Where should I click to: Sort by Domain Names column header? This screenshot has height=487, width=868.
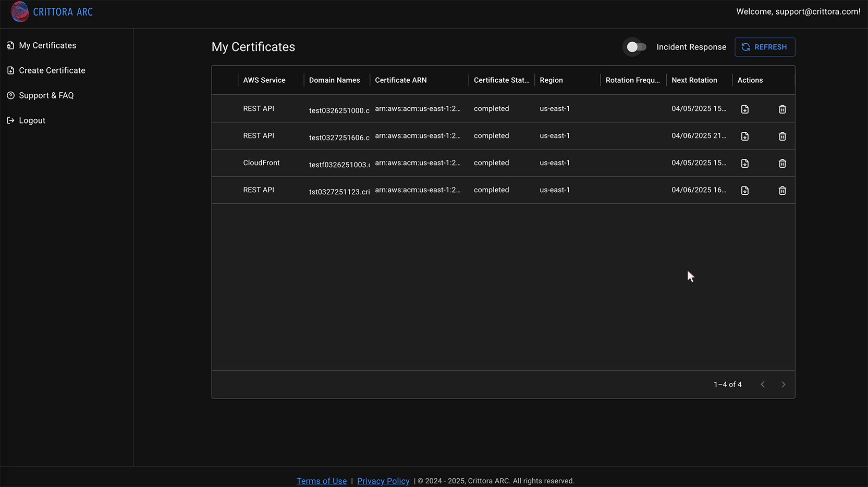pos(335,80)
